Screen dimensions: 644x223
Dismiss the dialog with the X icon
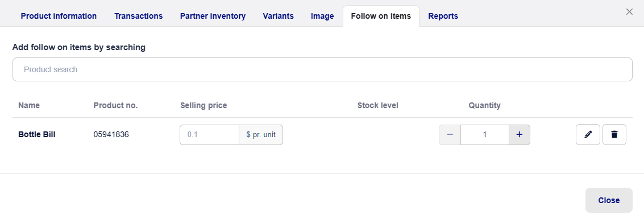pos(629,12)
